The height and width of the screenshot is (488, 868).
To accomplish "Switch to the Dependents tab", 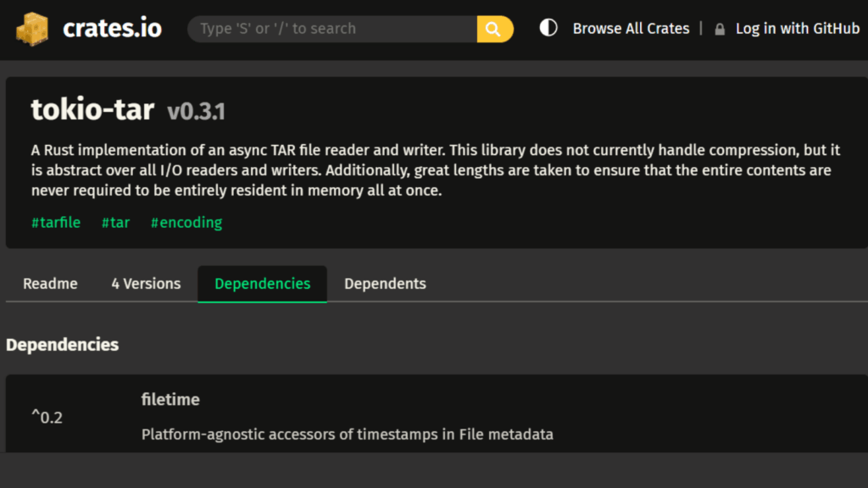I will (x=385, y=284).
